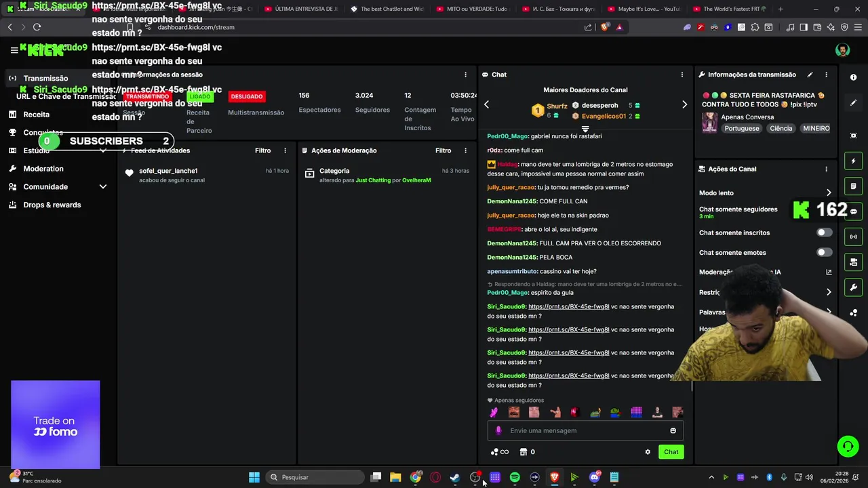Toggle Chat somente inscritos
The width and height of the screenshot is (868, 488).
[824, 232]
